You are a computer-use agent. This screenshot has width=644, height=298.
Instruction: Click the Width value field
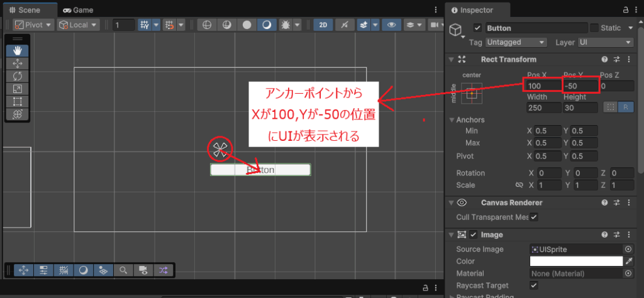coord(544,108)
